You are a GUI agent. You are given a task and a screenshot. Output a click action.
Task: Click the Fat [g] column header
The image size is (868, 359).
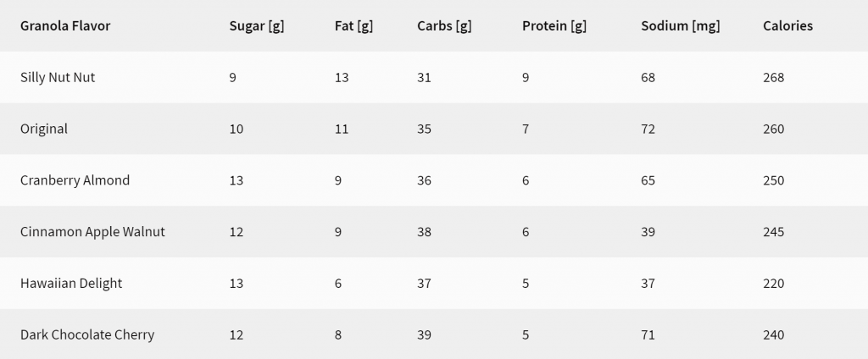click(x=353, y=26)
